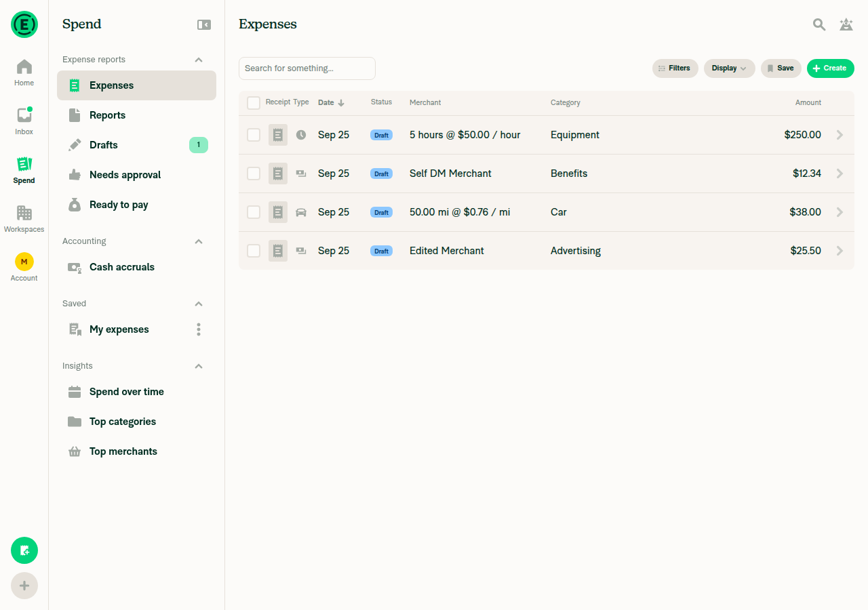Click the car type icon on mileage row
Screen dimensions: 868x610
301,212
